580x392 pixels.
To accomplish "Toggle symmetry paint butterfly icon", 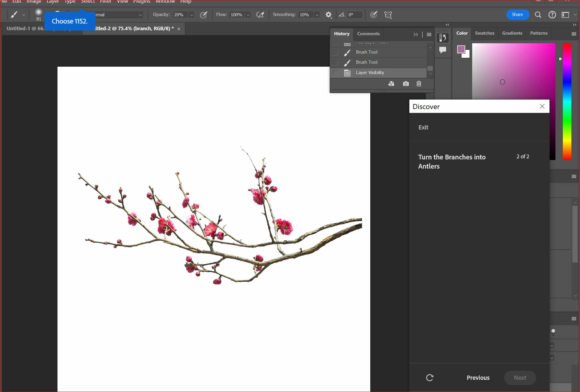I will click(x=388, y=15).
